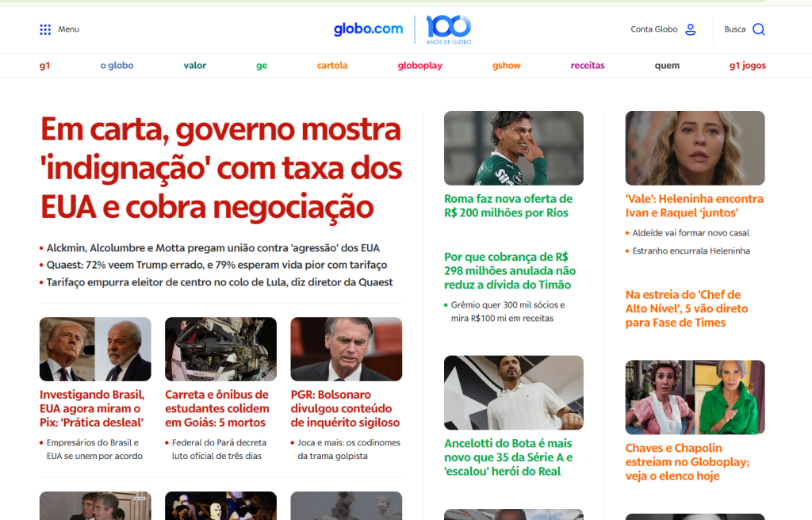Viewport: 812px width, 520px height.
Task: Select the cartola nav link
Action: click(332, 65)
